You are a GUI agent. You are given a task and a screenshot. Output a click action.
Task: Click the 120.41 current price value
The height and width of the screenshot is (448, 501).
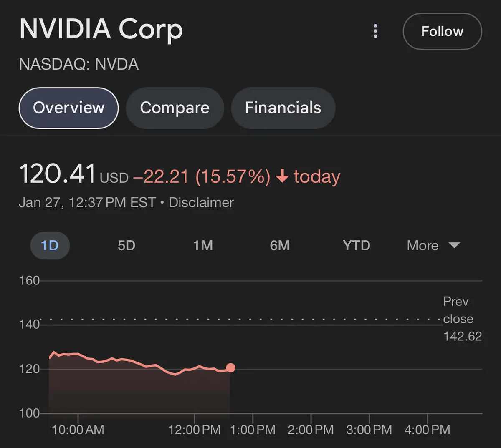click(58, 174)
